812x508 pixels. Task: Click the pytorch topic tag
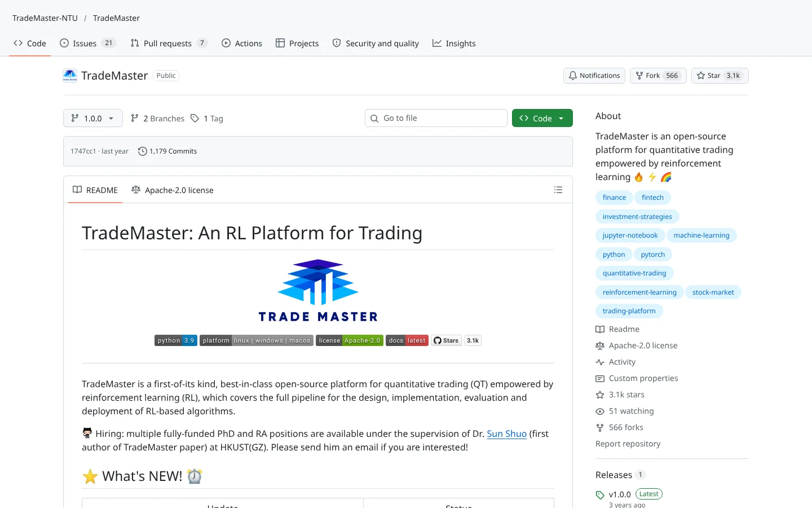[x=653, y=255]
